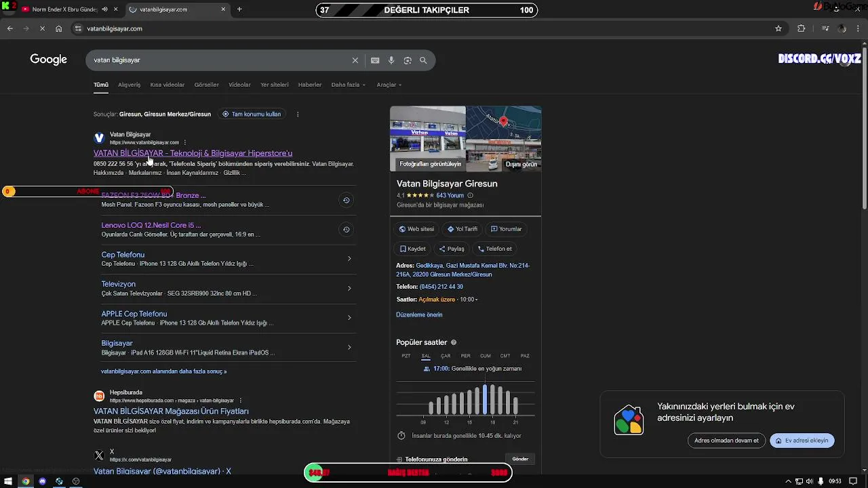Open history icon beside the Fazeon F3 result

pyautogui.click(x=346, y=200)
